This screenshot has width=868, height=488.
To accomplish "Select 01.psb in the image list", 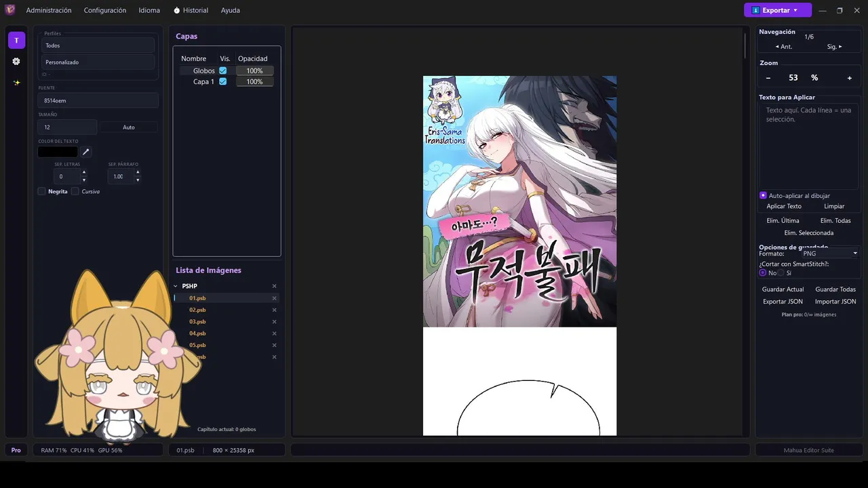I will 197,298.
